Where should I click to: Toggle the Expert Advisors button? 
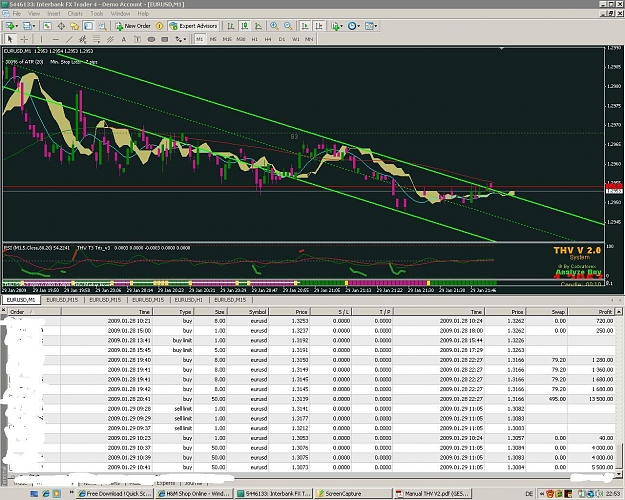click(x=193, y=26)
